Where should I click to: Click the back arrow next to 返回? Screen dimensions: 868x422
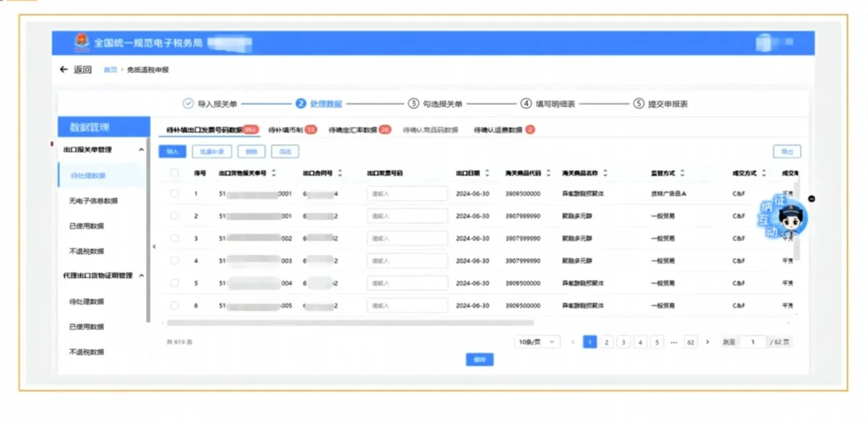pyautogui.click(x=64, y=69)
